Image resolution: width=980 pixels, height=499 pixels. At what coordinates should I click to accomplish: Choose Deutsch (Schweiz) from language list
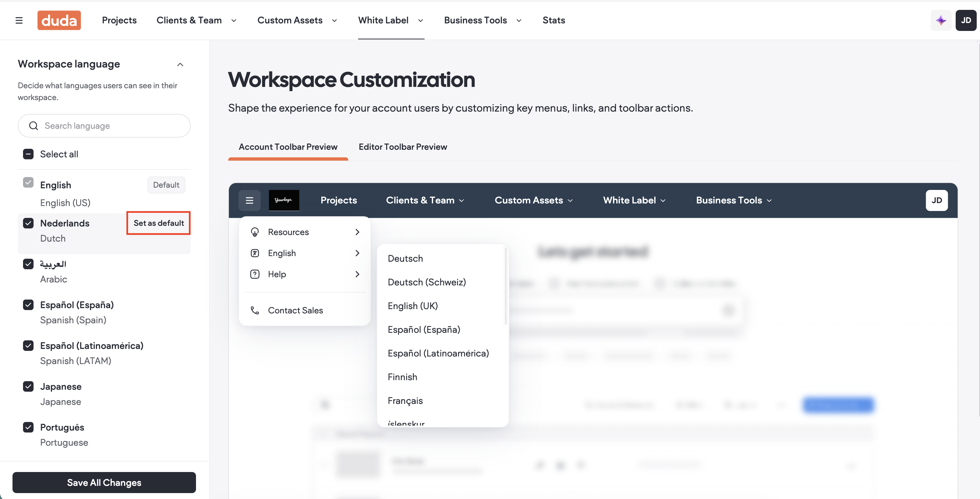coord(427,282)
